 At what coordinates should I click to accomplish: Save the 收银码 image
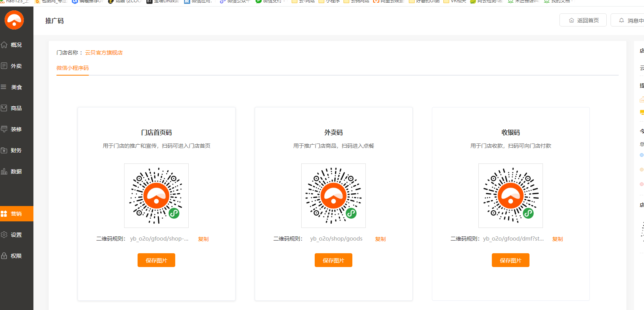point(511,260)
